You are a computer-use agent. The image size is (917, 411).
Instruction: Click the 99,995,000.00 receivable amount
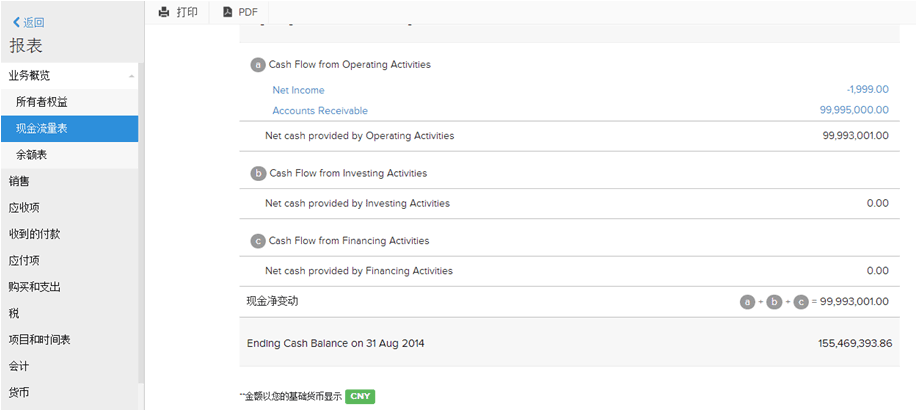tap(854, 111)
